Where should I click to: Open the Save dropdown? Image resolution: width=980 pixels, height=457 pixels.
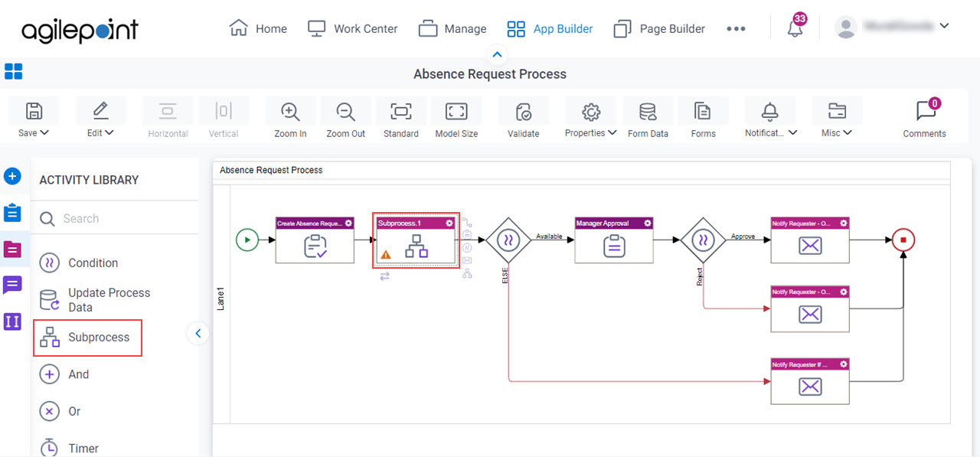(x=34, y=119)
